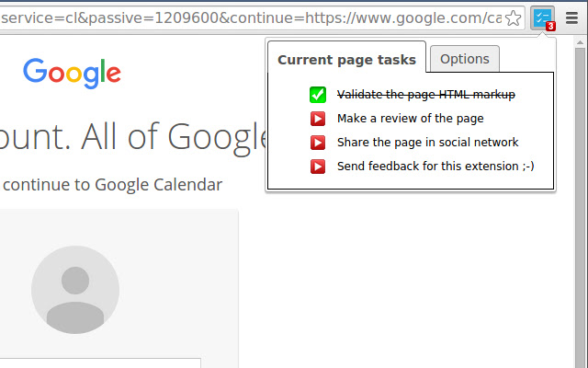Image resolution: width=588 pixels, height=368 pixels.
Task: Click the address bar URL text
Action: click(248, 17)
